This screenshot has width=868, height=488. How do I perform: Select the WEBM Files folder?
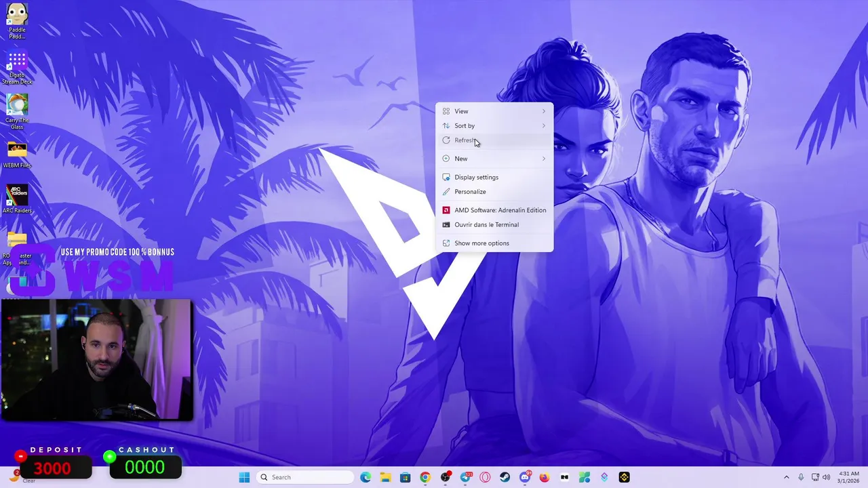pyautogui.click(x=17, y=155)
